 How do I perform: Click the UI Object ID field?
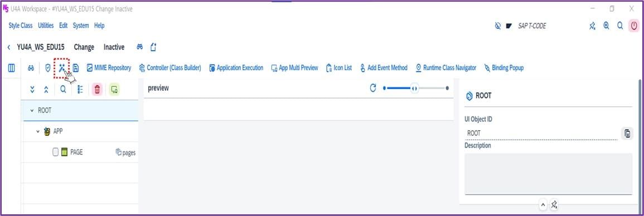click(541, 133)
